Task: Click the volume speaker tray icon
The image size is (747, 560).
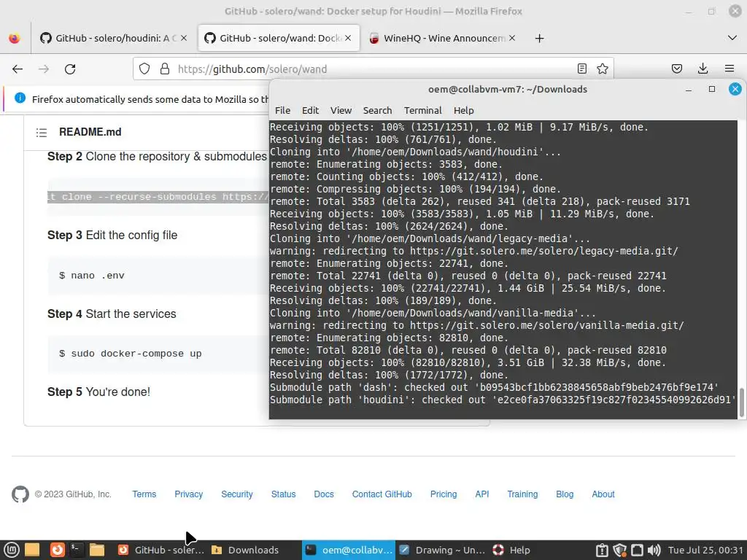Action: 654,550
